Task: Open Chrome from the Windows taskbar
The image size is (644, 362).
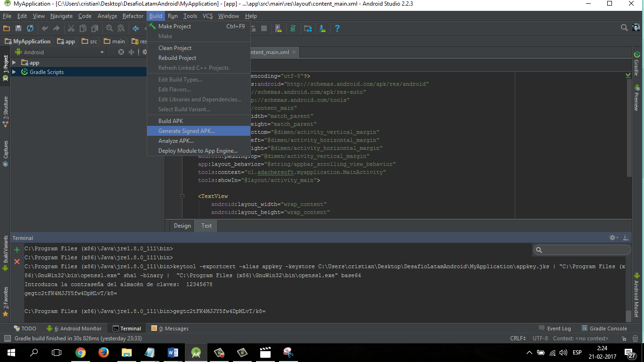Action: tap(81, 353)
